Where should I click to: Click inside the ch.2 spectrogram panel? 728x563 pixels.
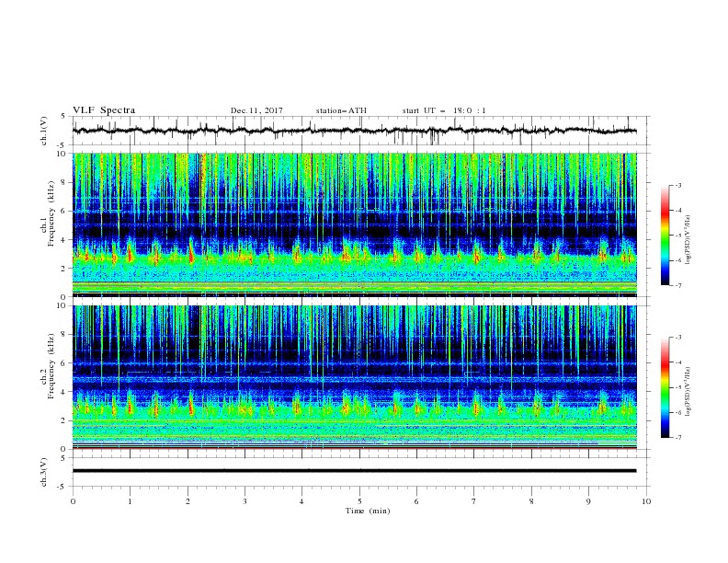tap(355, 377)
